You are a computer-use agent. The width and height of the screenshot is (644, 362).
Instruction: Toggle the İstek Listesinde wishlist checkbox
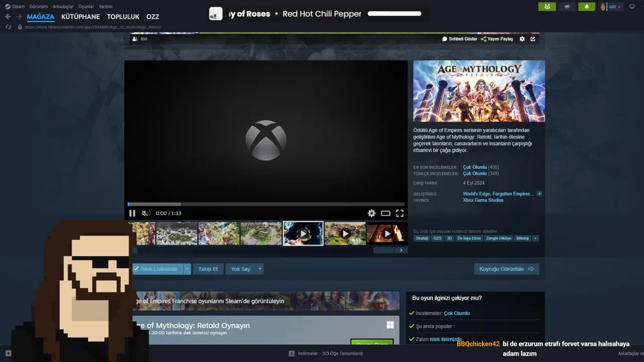pos(136,269)
